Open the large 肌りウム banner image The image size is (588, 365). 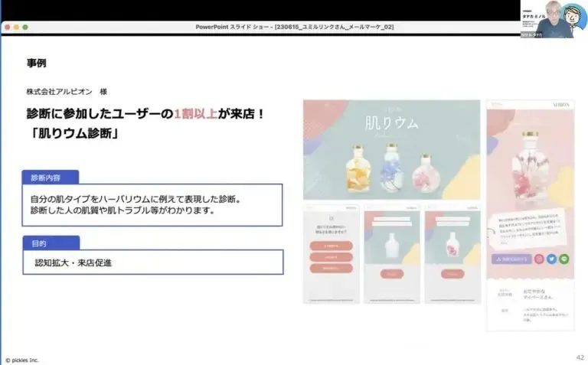[x=391, y=149]
